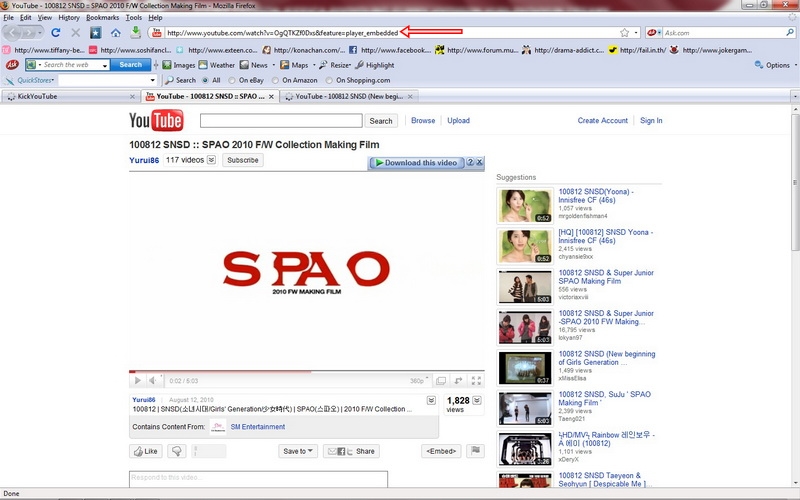Click the Ask.com search magnifier icon
The image size is (800, 500).
click(x=790, y=32)
